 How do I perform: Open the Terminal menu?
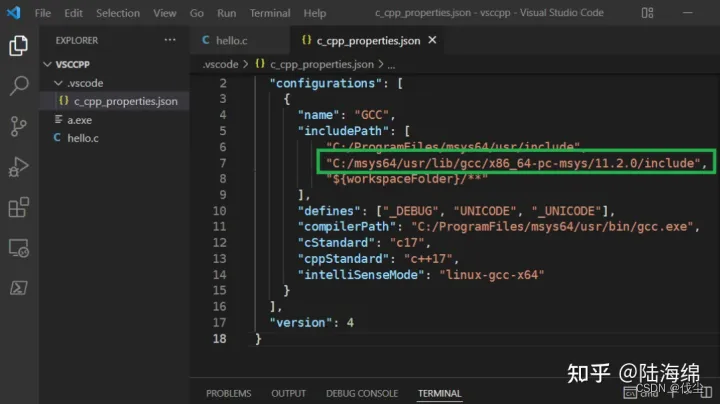pyautogui.click(x=270, y=13)
